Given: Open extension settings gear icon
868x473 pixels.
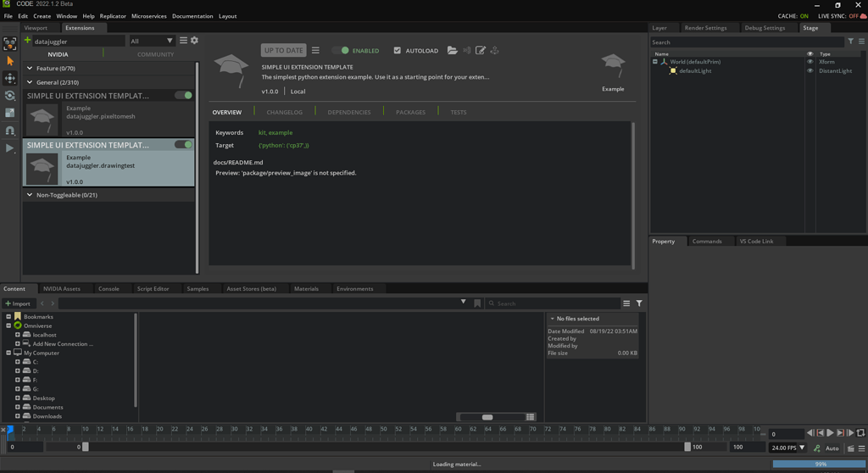Looking at the screenshot, I should (x=194, y=41).
